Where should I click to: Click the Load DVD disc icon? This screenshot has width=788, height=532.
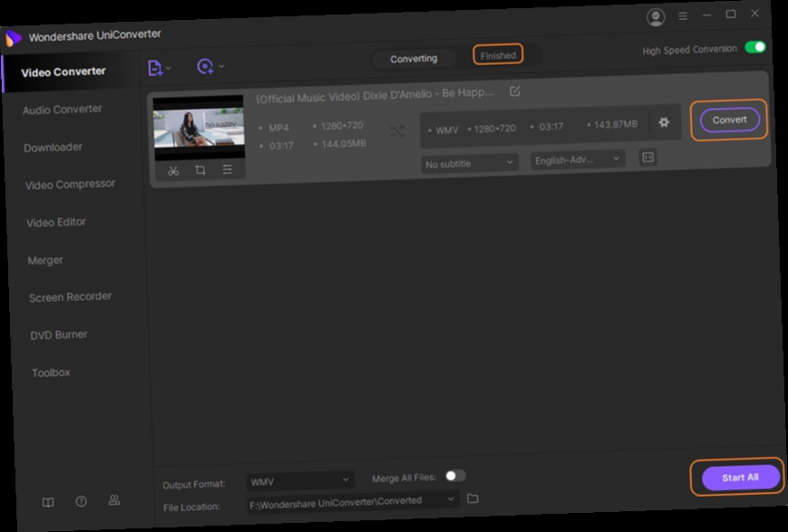tap(205, 66)
